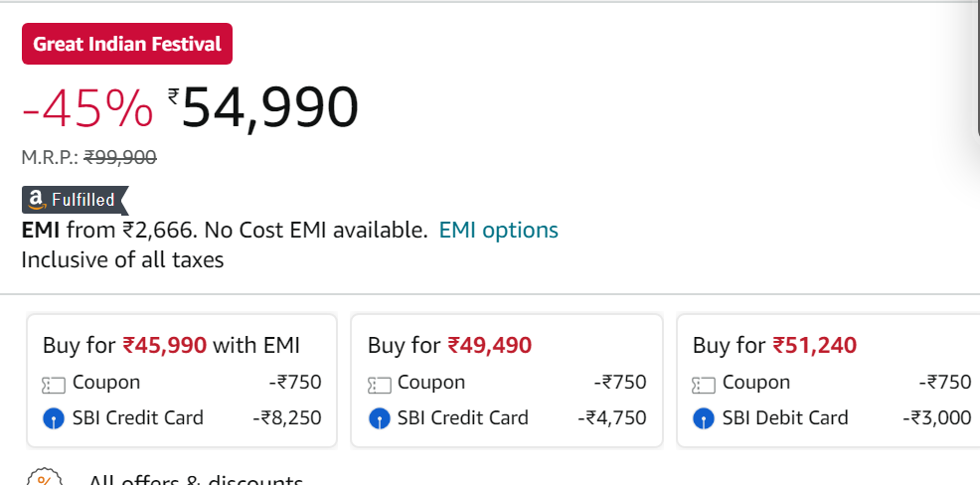
Task: Click the coupon icon in the ₹51,240 offer card
Action: point(704,385)
